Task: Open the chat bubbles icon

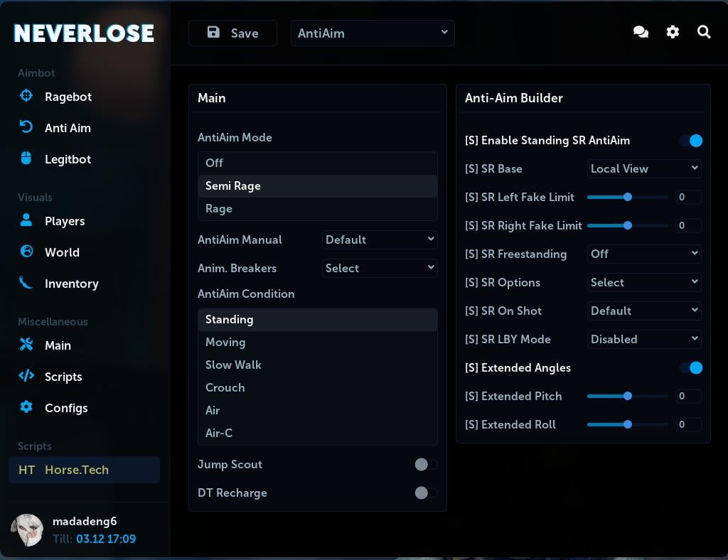Action: coord(641,33)
